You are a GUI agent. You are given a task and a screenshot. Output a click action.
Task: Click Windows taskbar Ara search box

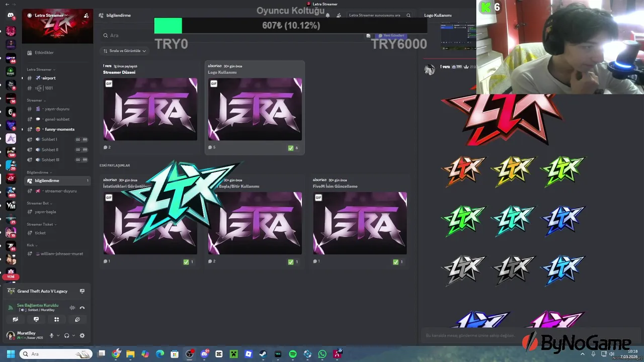(x=56, y=354)
